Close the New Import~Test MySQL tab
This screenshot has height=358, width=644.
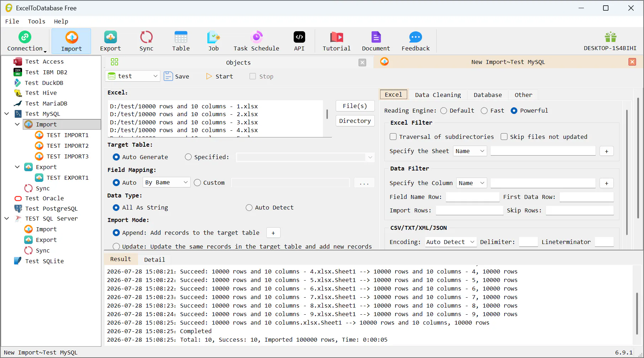click(632, 62)
